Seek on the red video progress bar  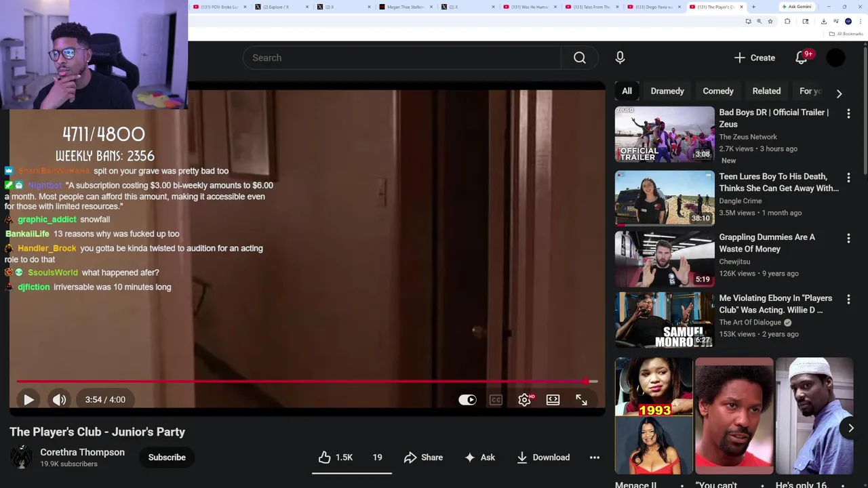[307, 382]
